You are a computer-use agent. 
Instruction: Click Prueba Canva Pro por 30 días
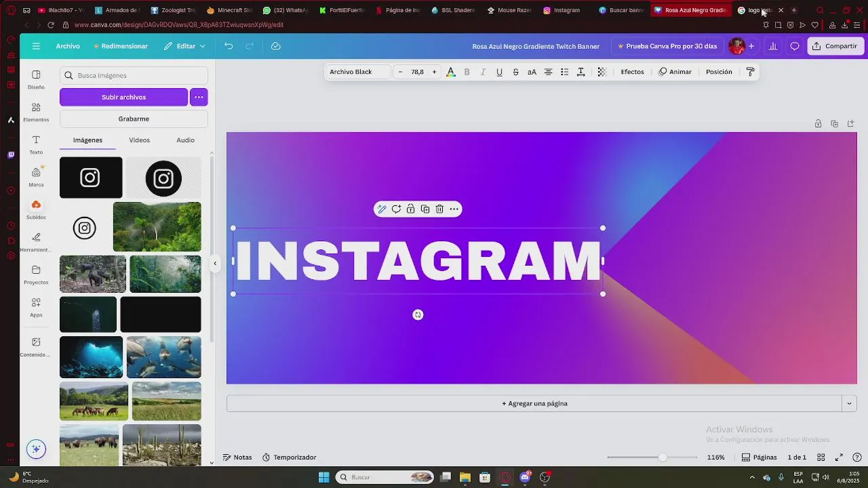667,46
